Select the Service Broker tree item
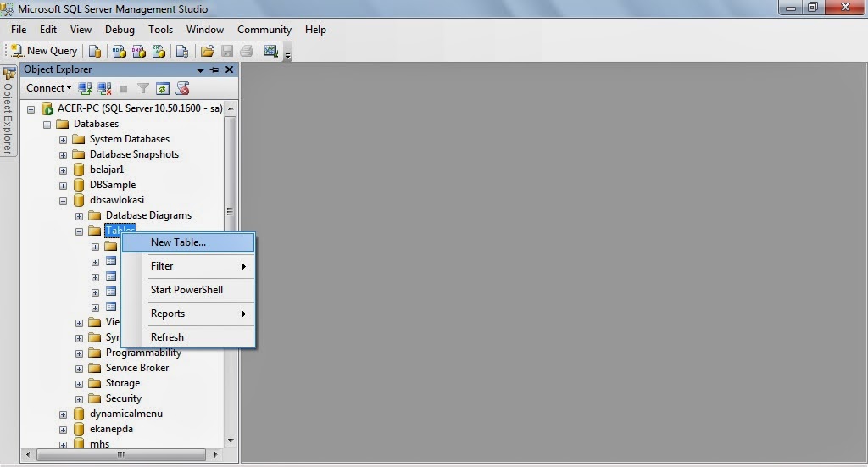Screen dimensions: 868x467 pos(137,368)
